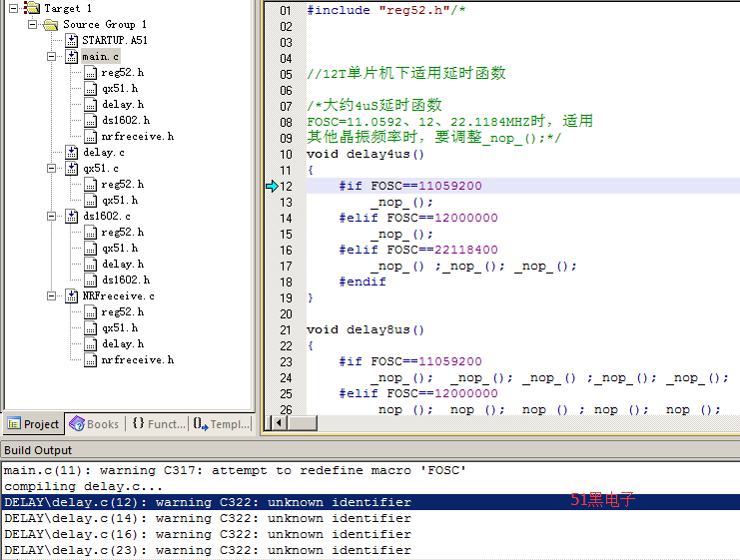Click '#elif FOSC==22118400' on line 16
The image size is (740, 560).
point(418,250)
